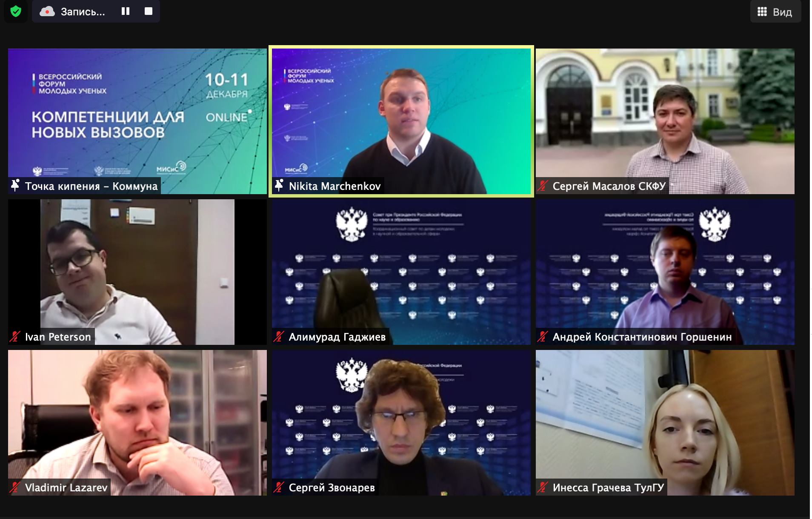The image size is (812, 519).
Task: Select Vladimir Lazarev's video tile
Action: (137, 423)
